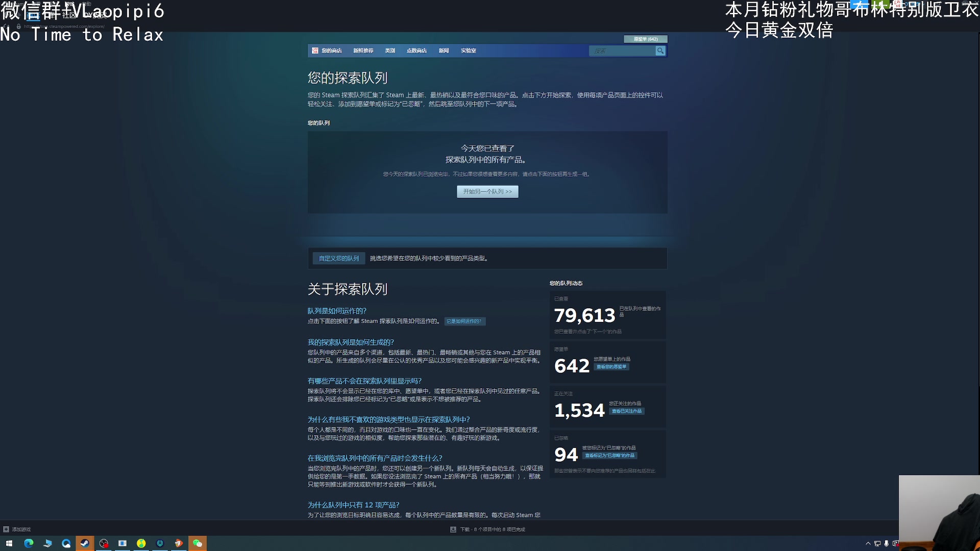The width and height of the screenshot is (980, 551).
Task: Click the Steam icon on the taskbar
Action: coord(85,543)
